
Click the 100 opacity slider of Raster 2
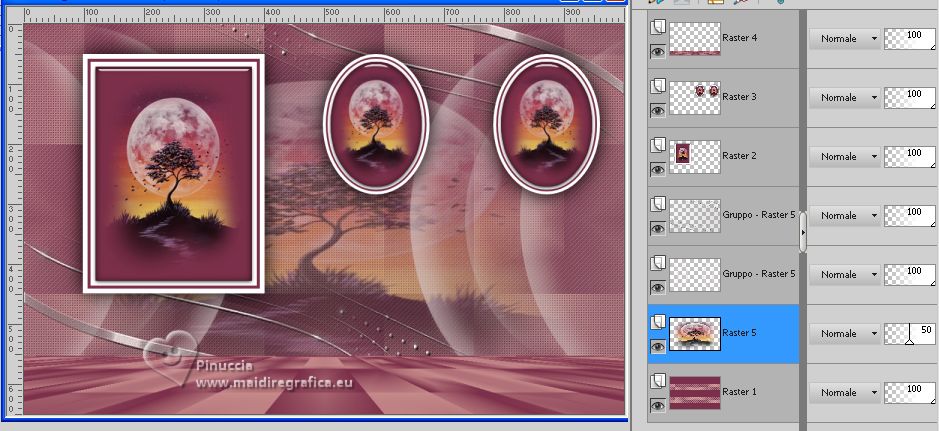click(910, 157)
